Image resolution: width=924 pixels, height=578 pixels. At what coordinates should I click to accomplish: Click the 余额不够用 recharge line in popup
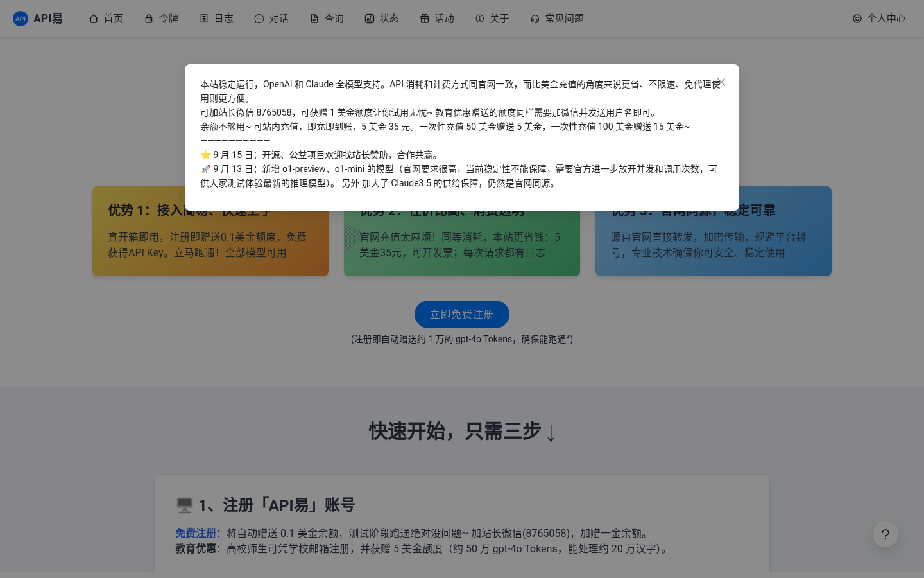point(445,127)
